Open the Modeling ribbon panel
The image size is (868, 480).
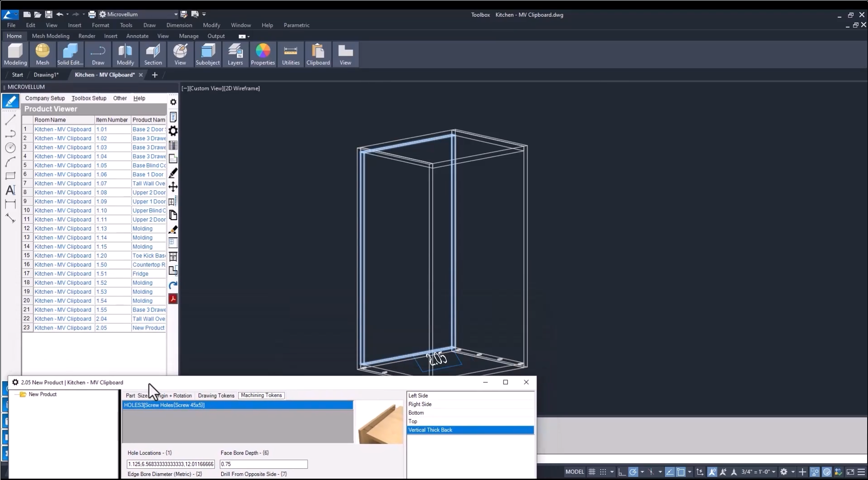point(15,55)
